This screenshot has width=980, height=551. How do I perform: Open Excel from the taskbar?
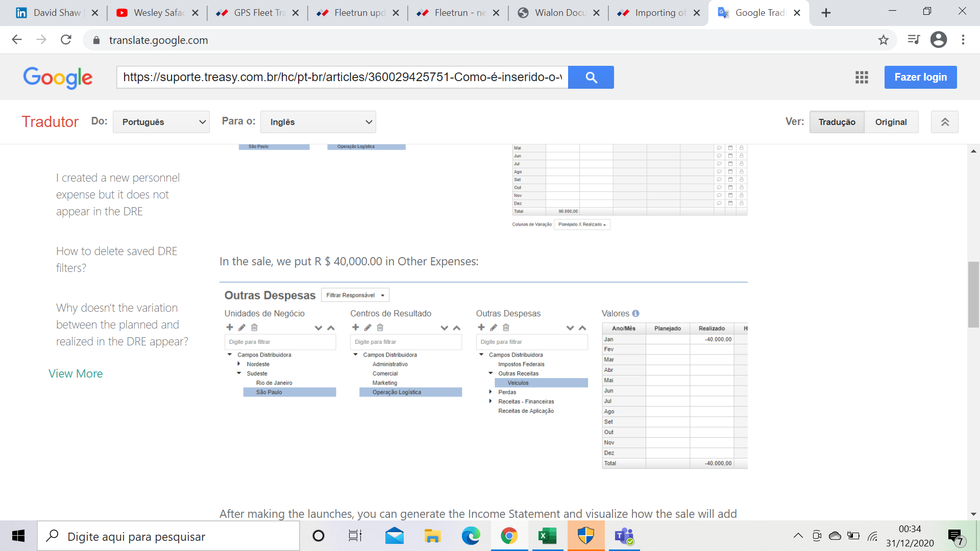coord(547,536)
